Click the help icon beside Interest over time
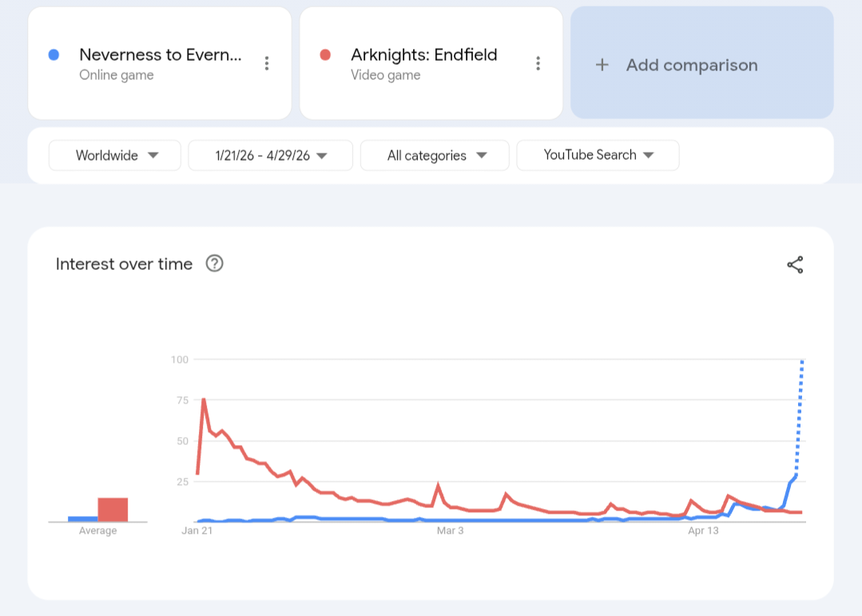 tap(214, 264)
